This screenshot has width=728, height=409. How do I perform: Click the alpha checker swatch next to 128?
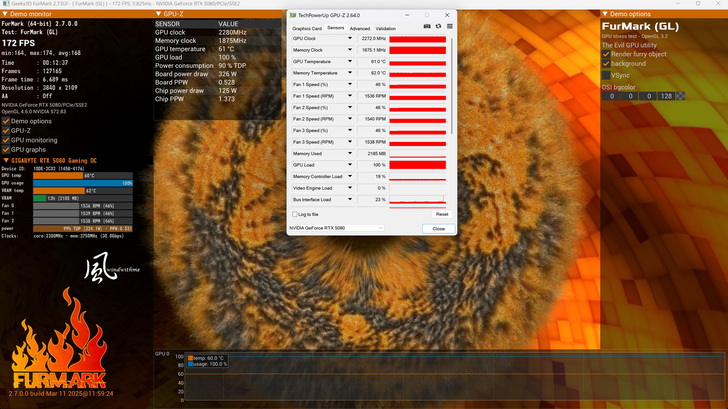680,96
